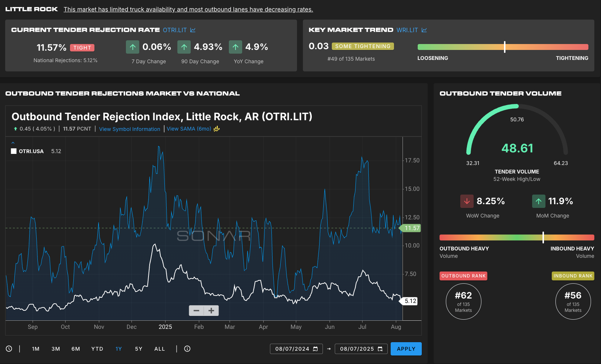This screenshot has height=364, width=601.
Task: Click the National Rejections: 5.12% text
Action: click(66, 60)
